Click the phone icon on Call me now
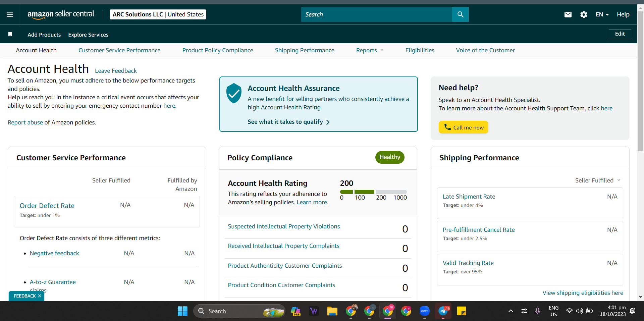The image size is (644, 321). point(447,127)
